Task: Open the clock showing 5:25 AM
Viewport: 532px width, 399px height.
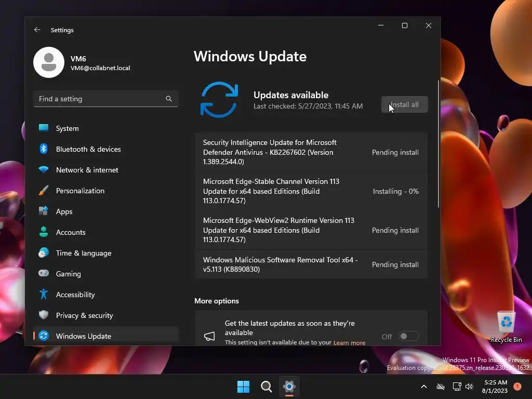Action: pos(495,387)
